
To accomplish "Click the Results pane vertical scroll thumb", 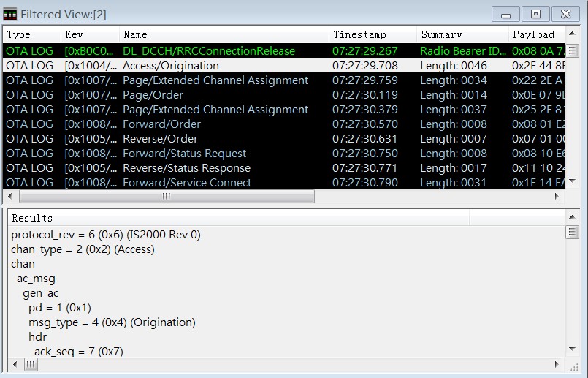I will [572, 232].
